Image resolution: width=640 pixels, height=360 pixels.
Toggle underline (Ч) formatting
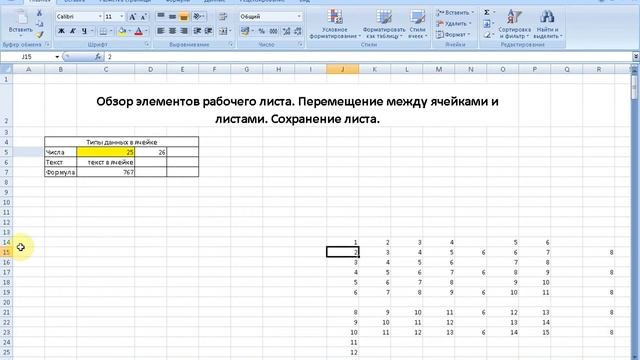[84, 31]
